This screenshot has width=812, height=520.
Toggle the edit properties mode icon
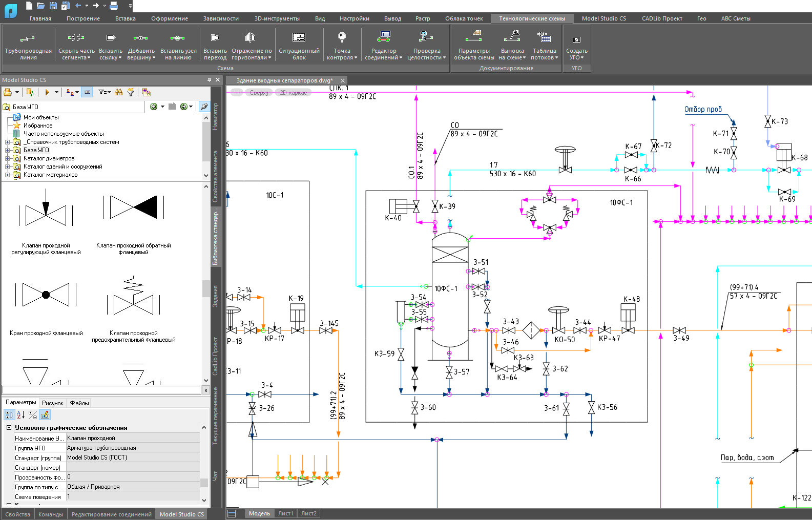pos(45,415)
